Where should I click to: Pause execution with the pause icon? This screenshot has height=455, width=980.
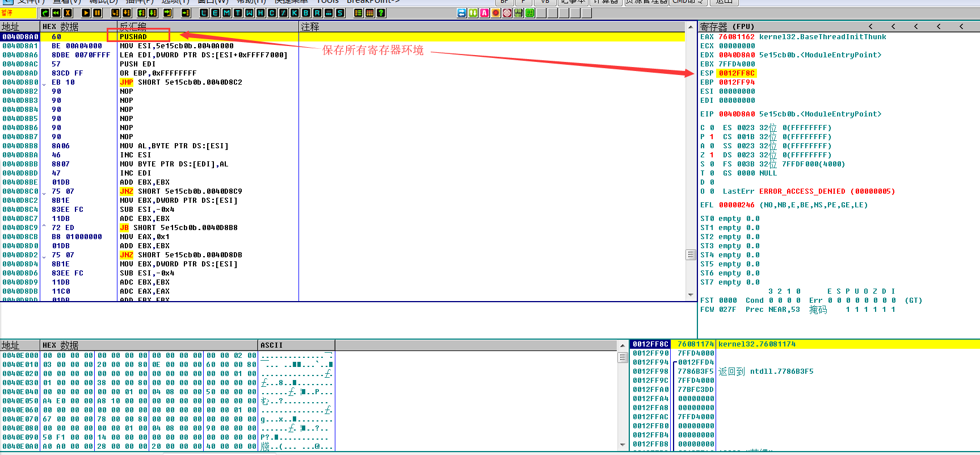click(x=97, y=12)
